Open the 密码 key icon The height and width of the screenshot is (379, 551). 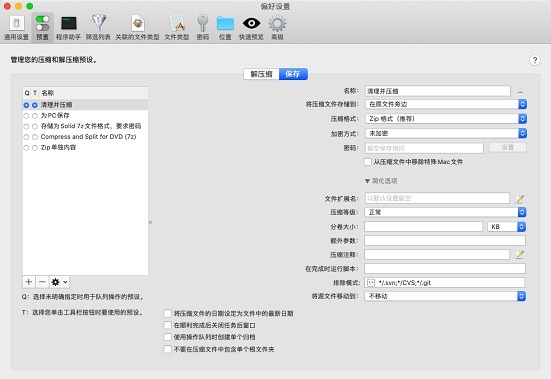[203, 28]
